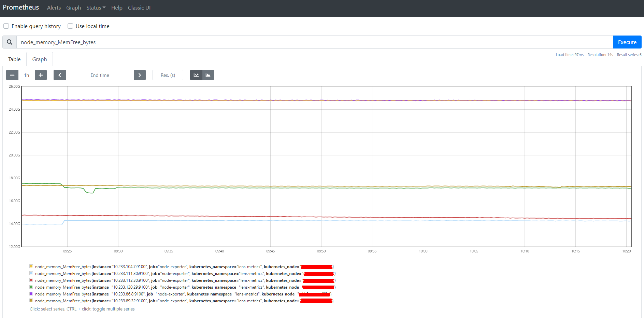Enable query history

click(6, 26)
